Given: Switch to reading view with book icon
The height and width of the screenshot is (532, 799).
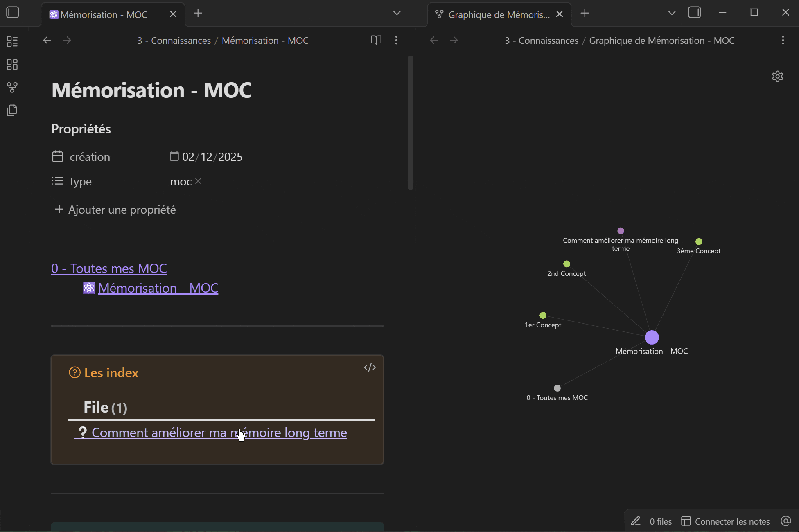Looking at the screenshot, I should coord(376,40).
